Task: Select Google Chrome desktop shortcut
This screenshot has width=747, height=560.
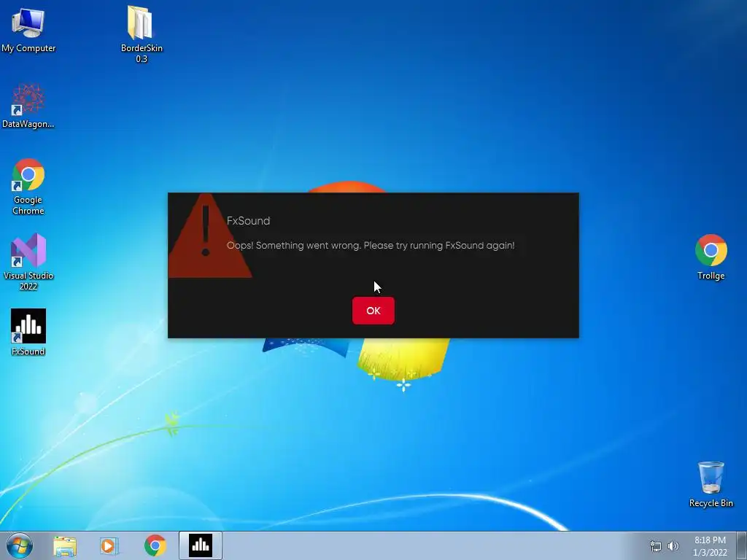Action: pos(28,187)
